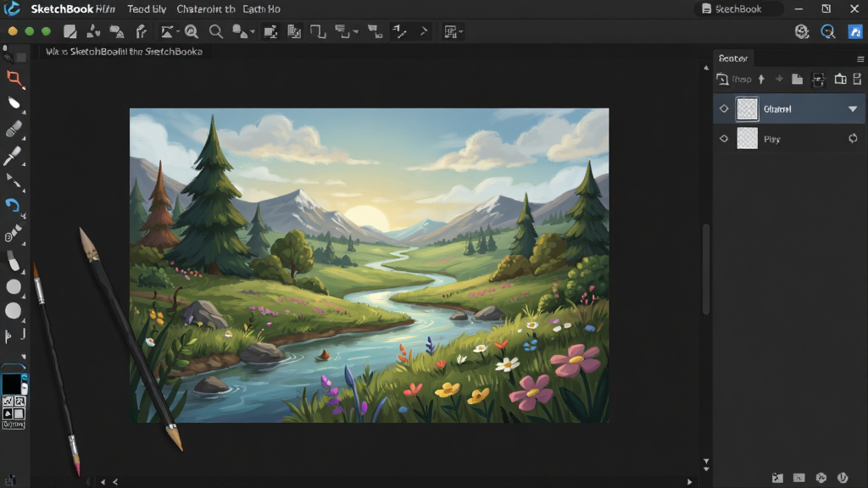Switch to the 'Bcater' panel tab

733,58
